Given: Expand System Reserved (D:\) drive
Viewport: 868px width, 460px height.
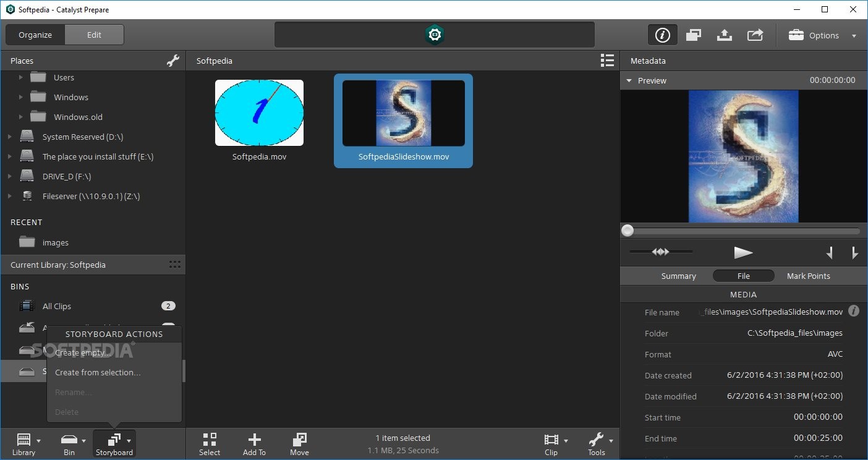Looking at the screenshot, I should tap(9, 137).
